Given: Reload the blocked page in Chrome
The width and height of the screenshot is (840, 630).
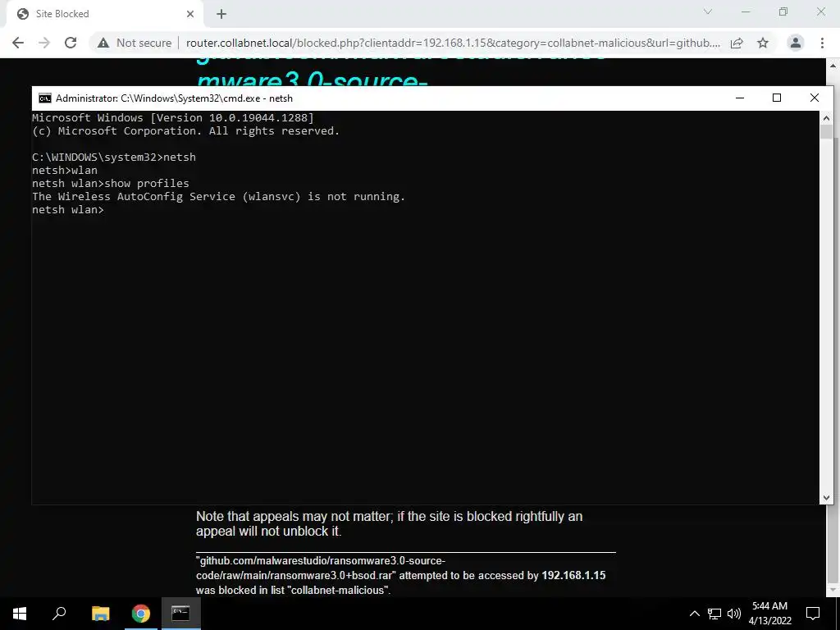Looking at the screenshot, I should 71,43.
